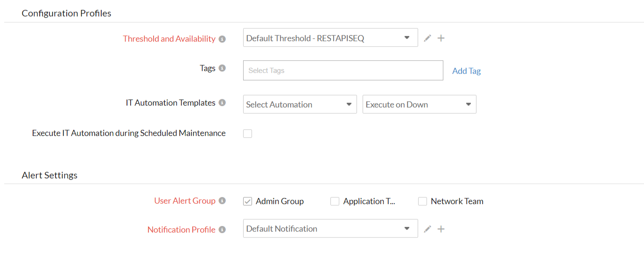Screen dimensions: 644x260
Task: Click info icon next to User Alert Group
Action: coord(222,201)
